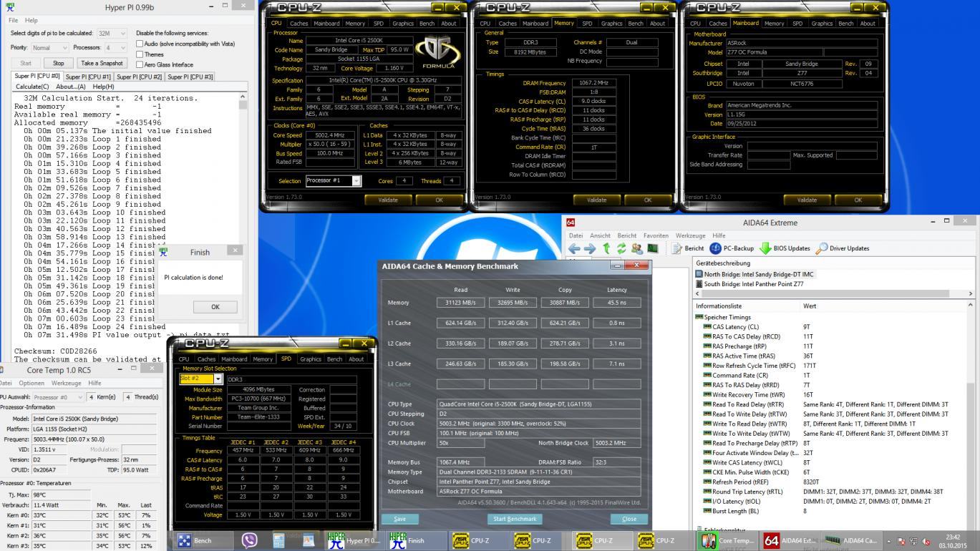This screenshot has width=980, height=551.
Task: Click Close in AIDA64 benchmark window
Action: 629,518
